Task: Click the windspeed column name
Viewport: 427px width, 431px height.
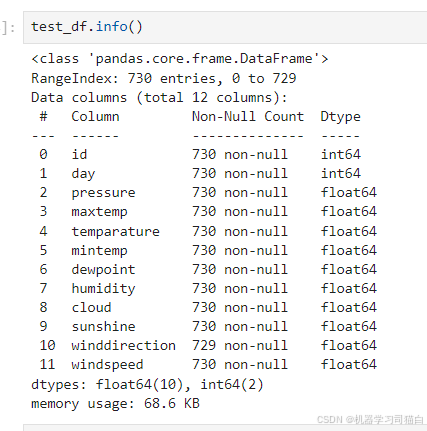Action: [107, 365]
